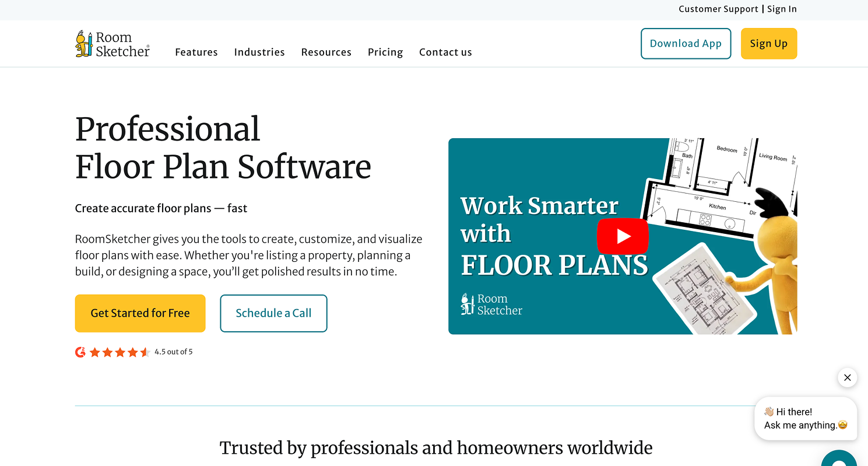Play the YouTube video

click(x=623, y=236)
